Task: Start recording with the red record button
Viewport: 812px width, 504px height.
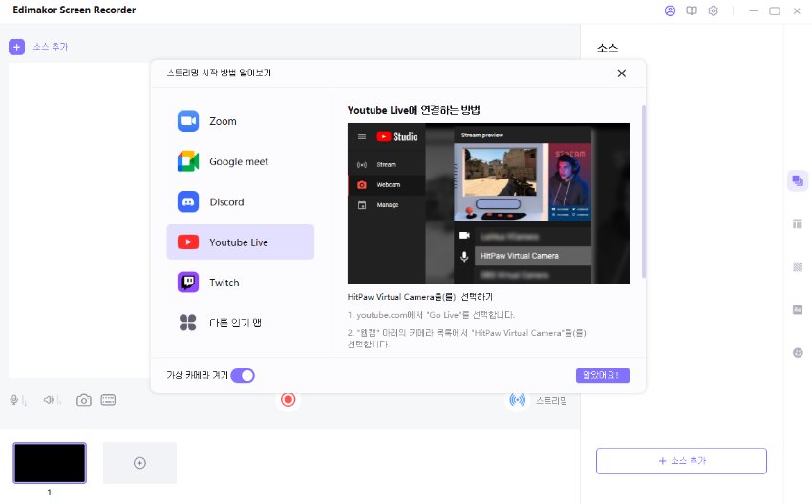Action: 288,399
